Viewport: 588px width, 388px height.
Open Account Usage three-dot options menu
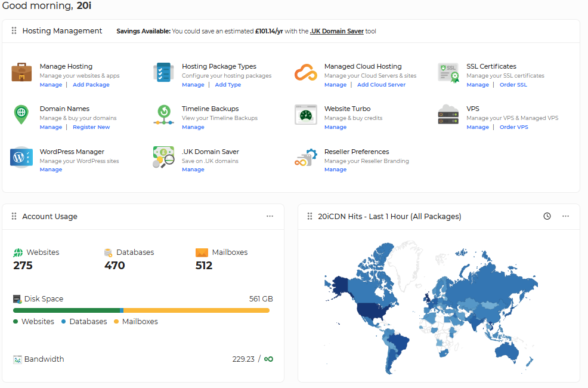pyautogui.click(x=270, y=216)
